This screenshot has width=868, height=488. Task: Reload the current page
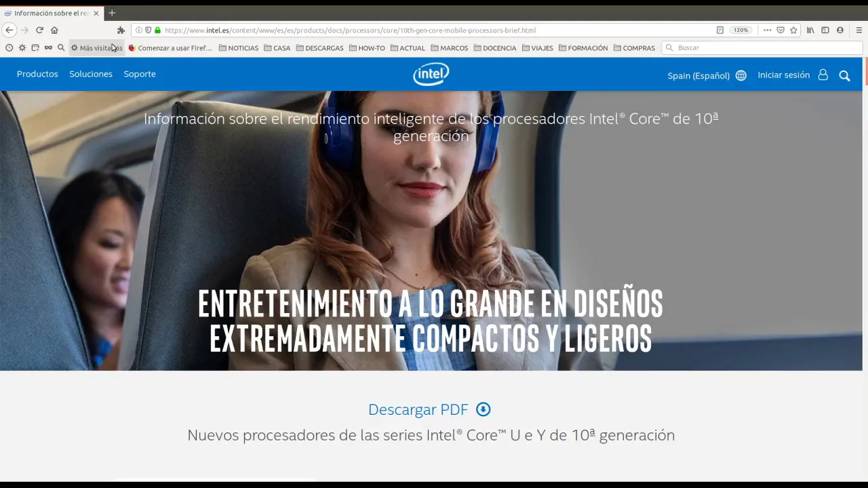[39, 30]
